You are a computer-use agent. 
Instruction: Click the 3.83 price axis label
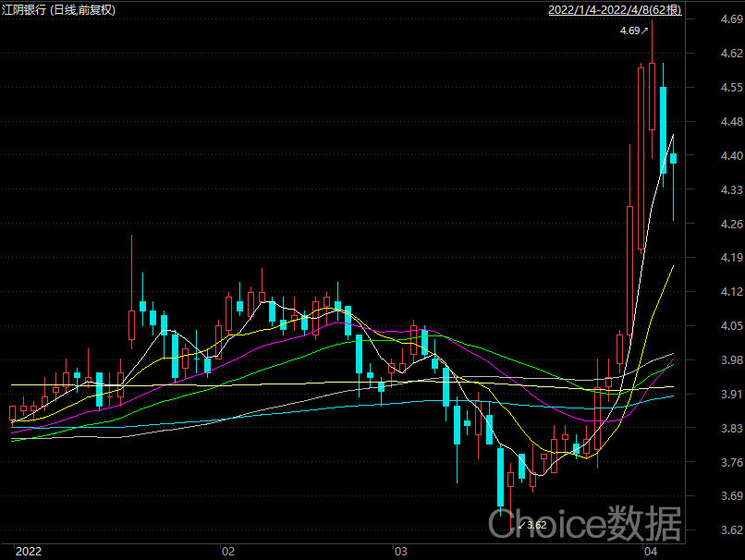[732, 429]
